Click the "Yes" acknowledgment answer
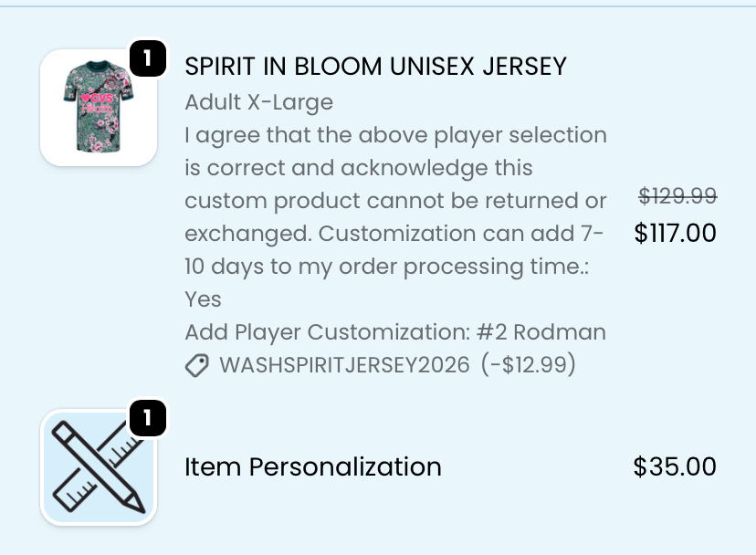The width and height of the screenshot is (756, 555). (203, 299)
